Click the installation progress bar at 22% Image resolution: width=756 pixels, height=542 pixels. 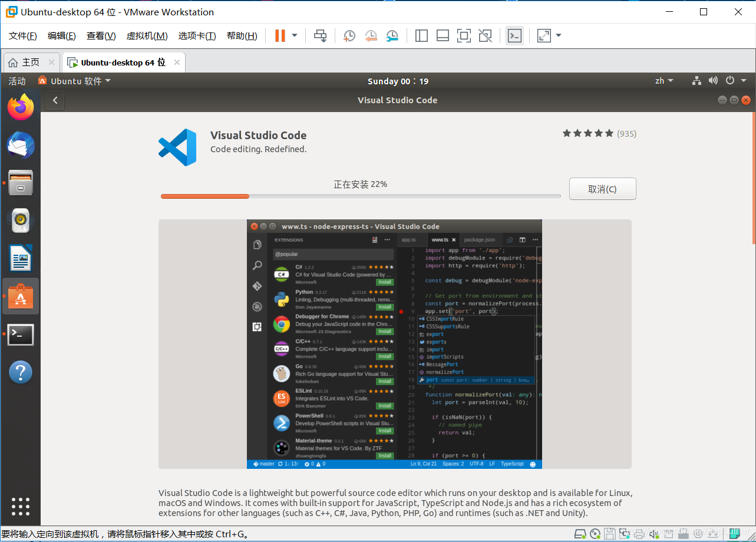click(x=361, y=196)
